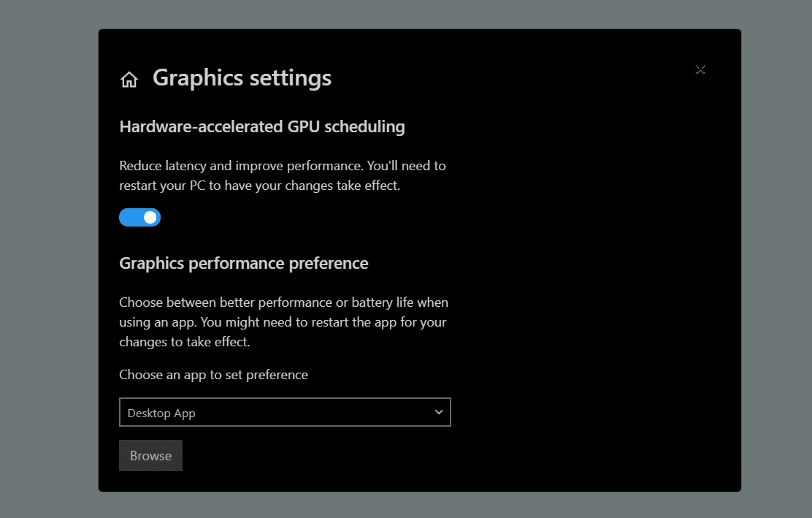Click the home icon beside Graphics settings
This screenshot has width=812, height=518.
129,78
